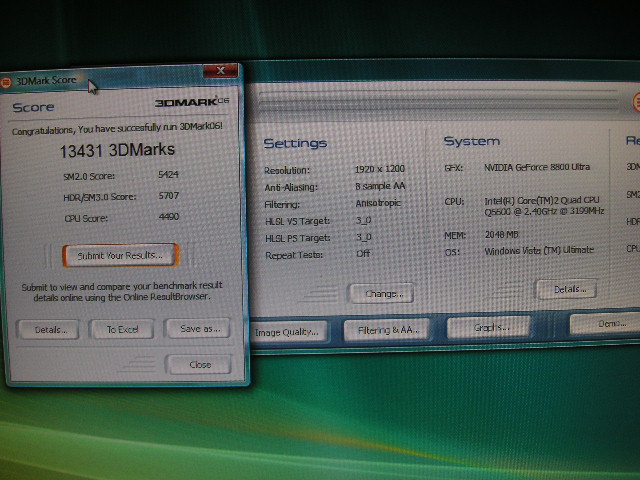
Task: Click CPU Score value 4490
Action: (169, 216)
